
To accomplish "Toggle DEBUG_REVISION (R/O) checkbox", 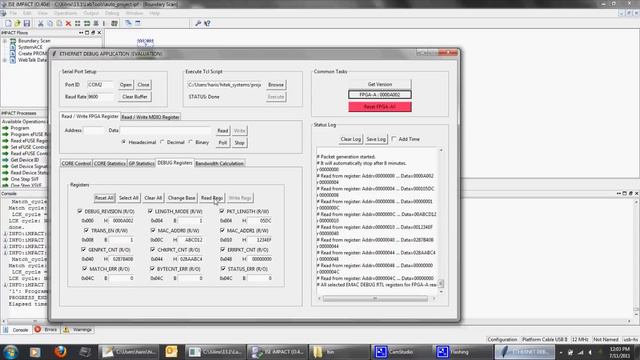I will coord(80,211).
